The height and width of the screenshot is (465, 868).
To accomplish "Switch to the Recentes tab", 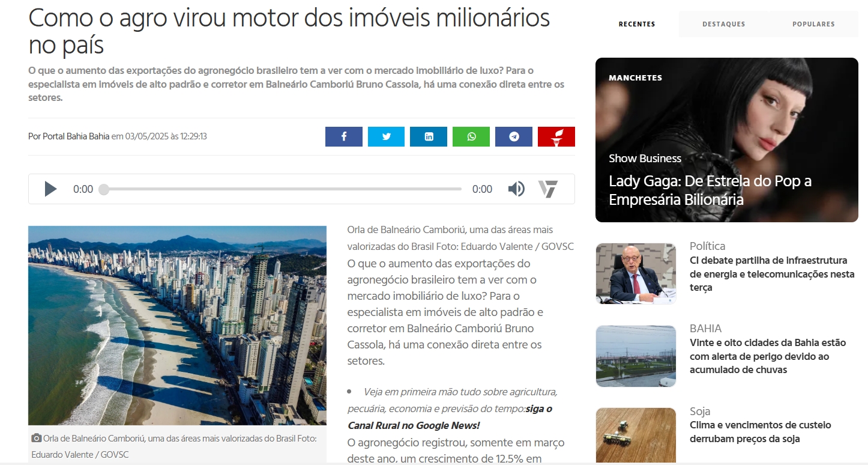I will tap(637, 24).
